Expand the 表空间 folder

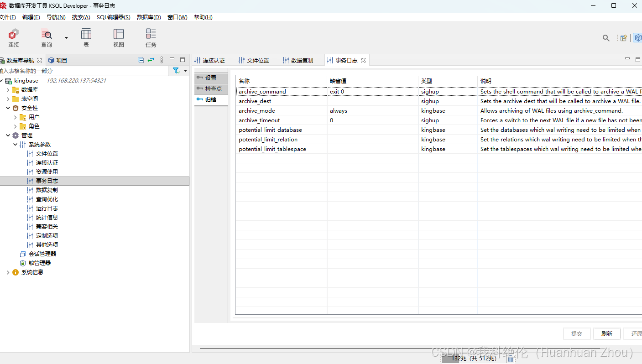[x=8, y=99]
